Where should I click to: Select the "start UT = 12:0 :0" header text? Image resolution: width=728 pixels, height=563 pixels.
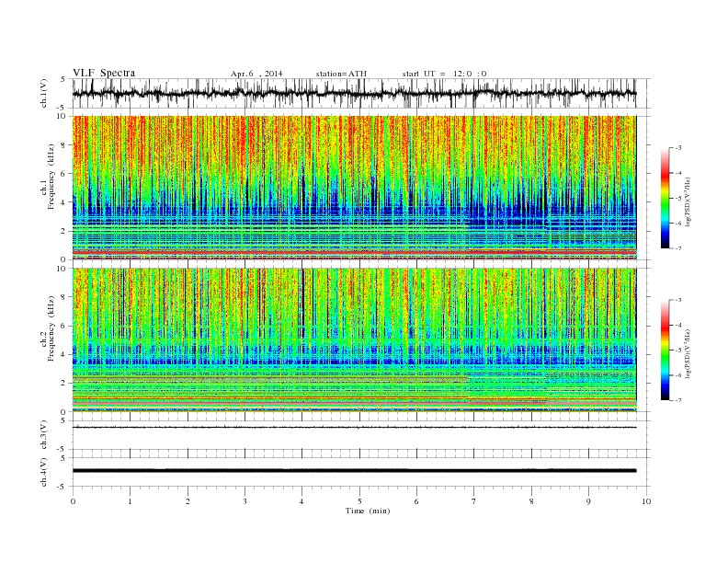pos(444,74)
